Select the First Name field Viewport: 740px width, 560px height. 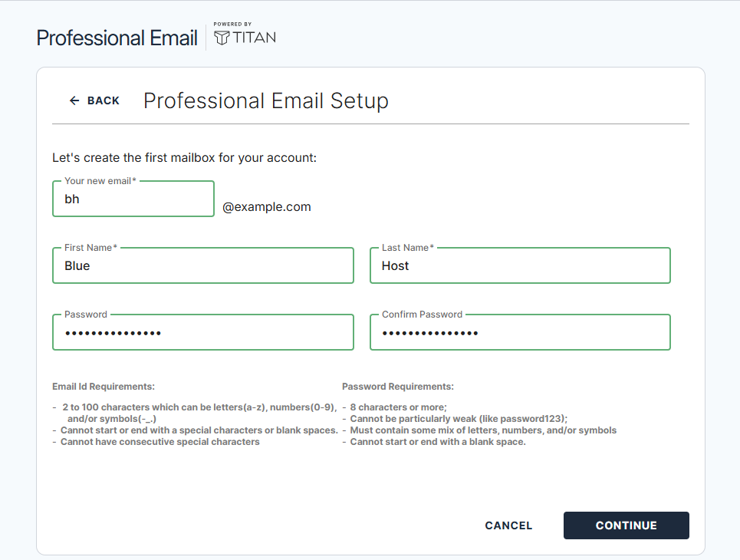coord(202,265)
